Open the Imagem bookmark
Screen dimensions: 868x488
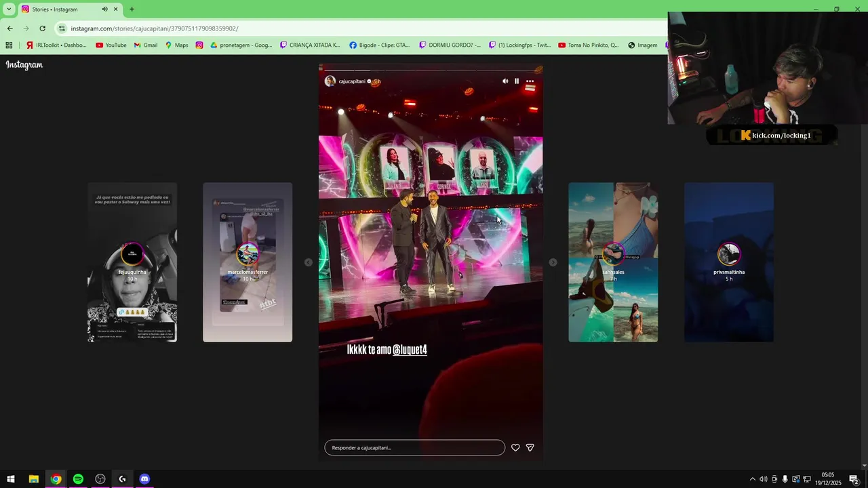643,45
